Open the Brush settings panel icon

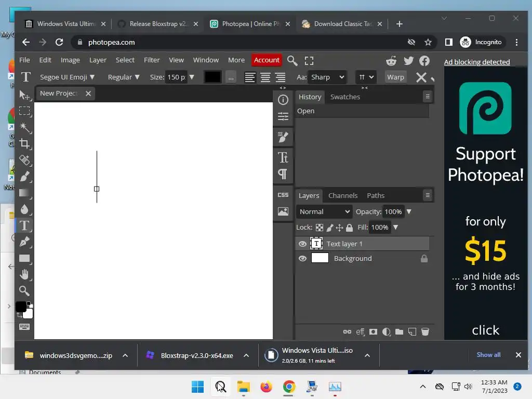[283, 137]
